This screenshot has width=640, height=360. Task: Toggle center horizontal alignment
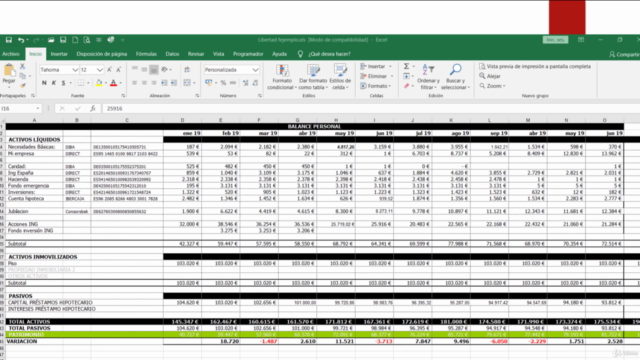144,83
